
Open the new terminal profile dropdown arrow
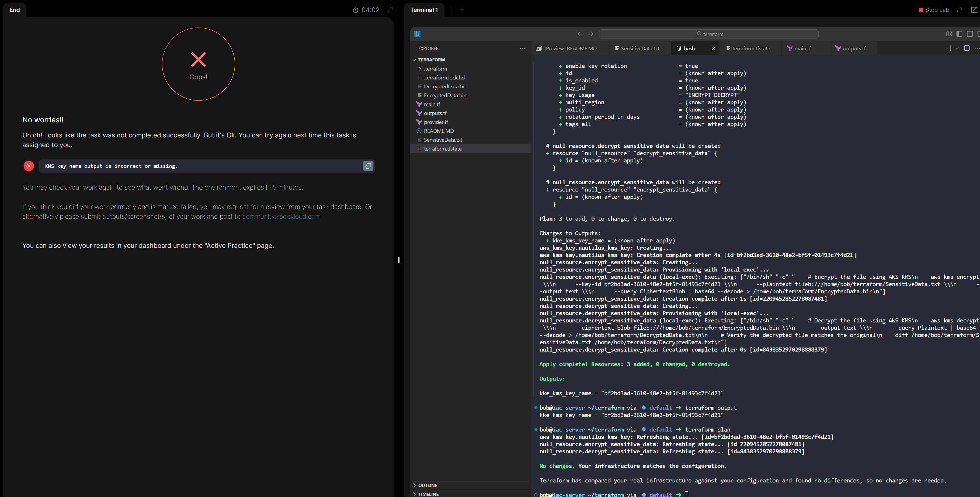pyautogui.click(x=957, y=48)
